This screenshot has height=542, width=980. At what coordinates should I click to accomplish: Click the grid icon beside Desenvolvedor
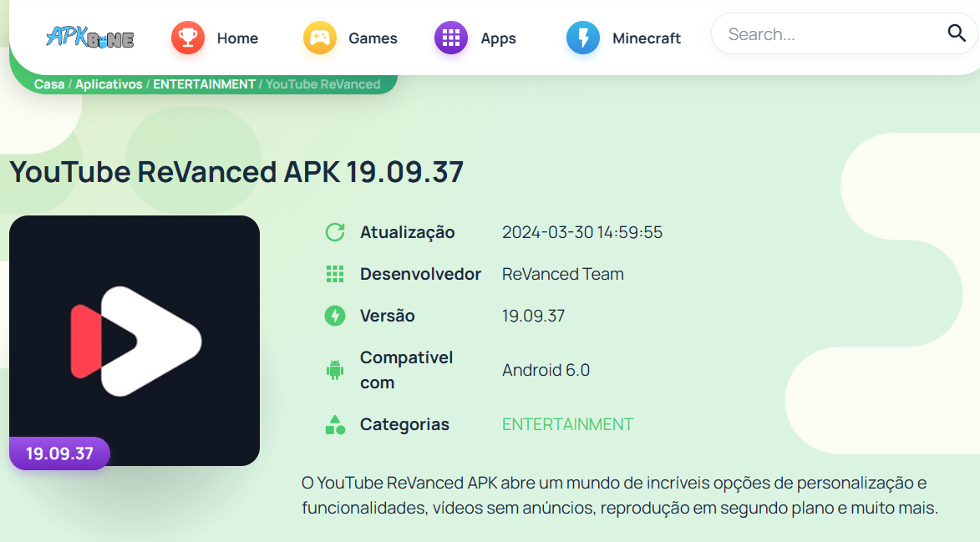point(335,274)
